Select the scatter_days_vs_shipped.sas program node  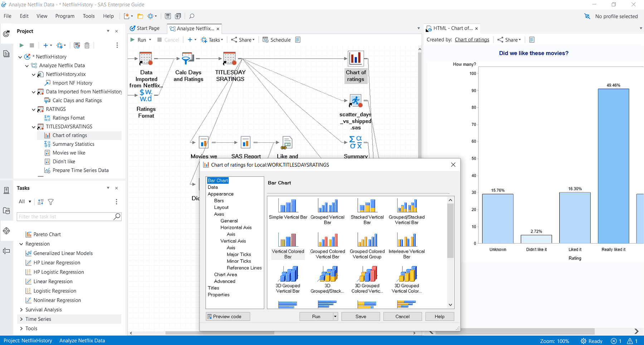coord(355,101)
